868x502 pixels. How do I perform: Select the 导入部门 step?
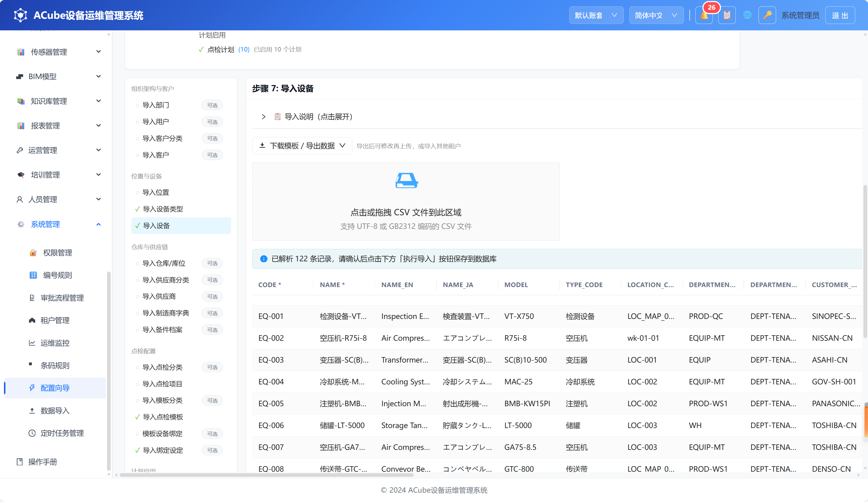(181, 105)
